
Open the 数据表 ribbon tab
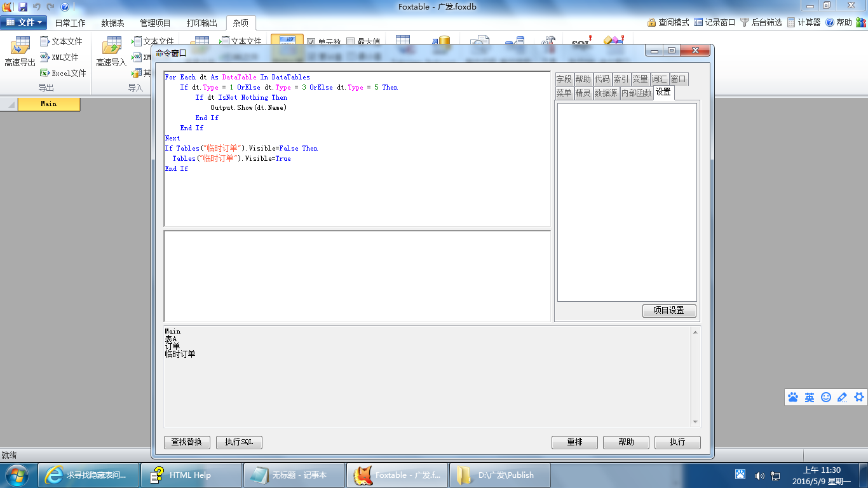coord(112,23)
